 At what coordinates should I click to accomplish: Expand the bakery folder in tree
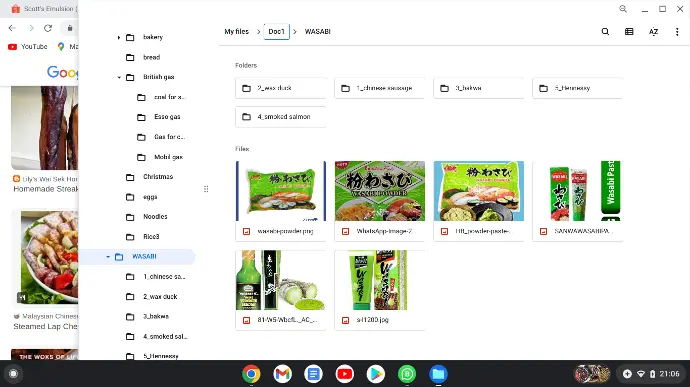[x=119, y=37]
